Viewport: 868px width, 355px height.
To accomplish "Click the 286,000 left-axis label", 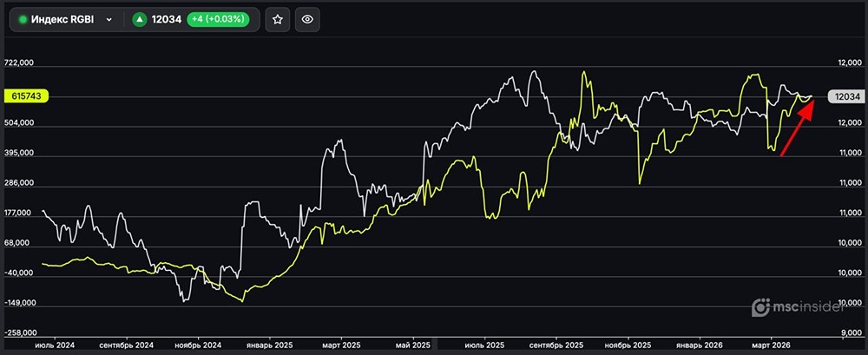I will 19,183.
